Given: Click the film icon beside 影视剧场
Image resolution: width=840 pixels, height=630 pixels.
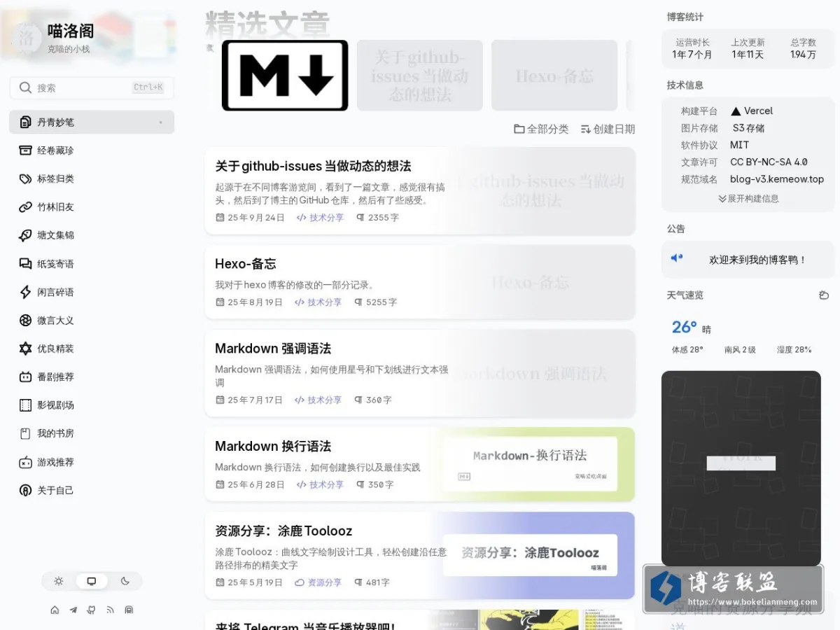Looking at the screenshot, I should click(25, 405).
